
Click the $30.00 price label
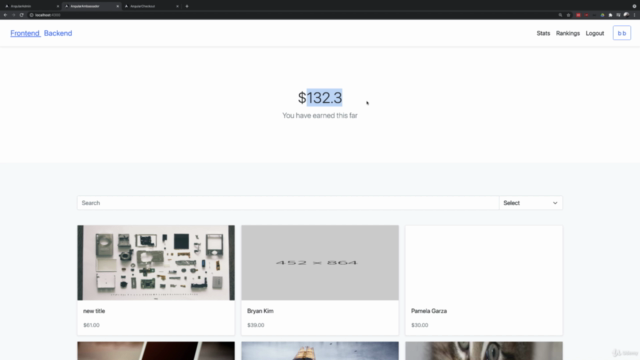[x=420, y=325]
